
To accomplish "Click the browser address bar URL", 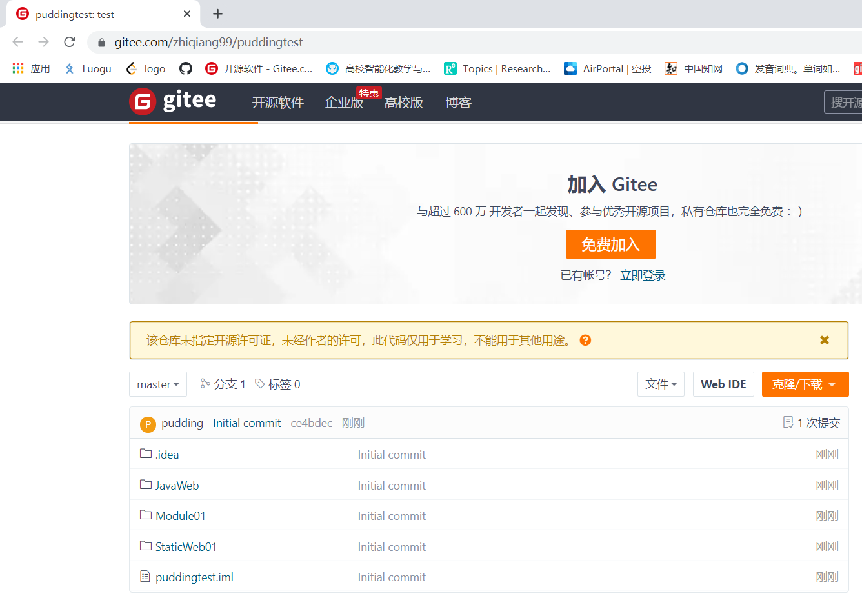I will pos(208,43).
